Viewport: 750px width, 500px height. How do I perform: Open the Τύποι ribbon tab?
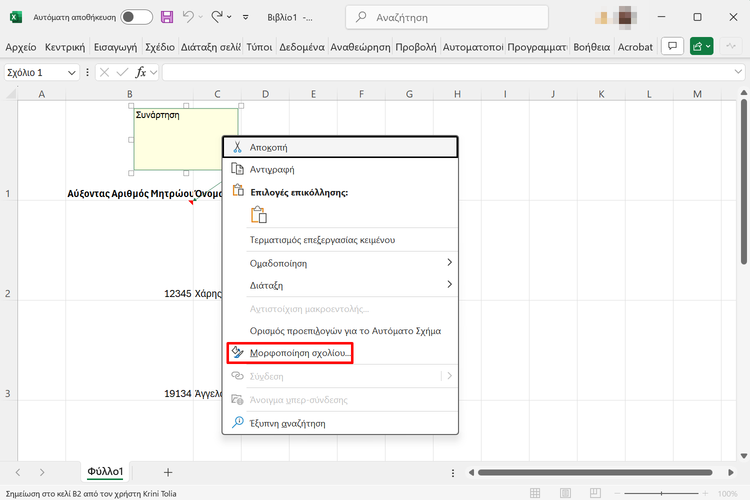(x=259, y=47)
